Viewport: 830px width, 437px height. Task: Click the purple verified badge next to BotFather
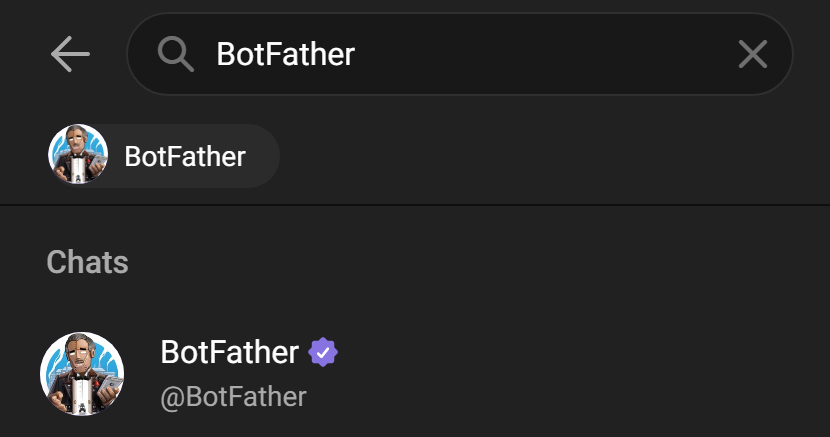point(322,352)
